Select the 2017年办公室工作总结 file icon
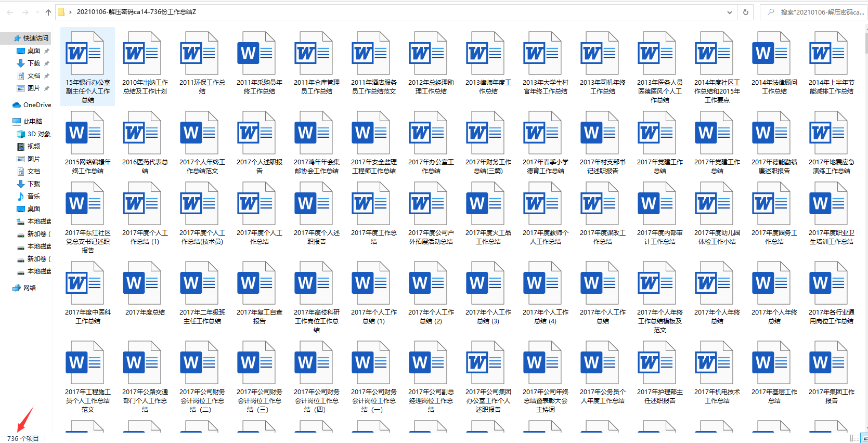 click(x=427, y=133)
